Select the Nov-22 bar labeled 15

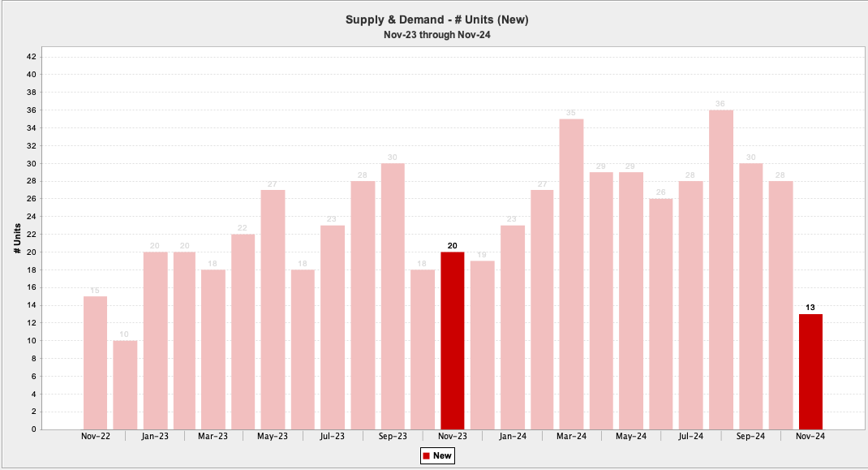click(95, 363)
